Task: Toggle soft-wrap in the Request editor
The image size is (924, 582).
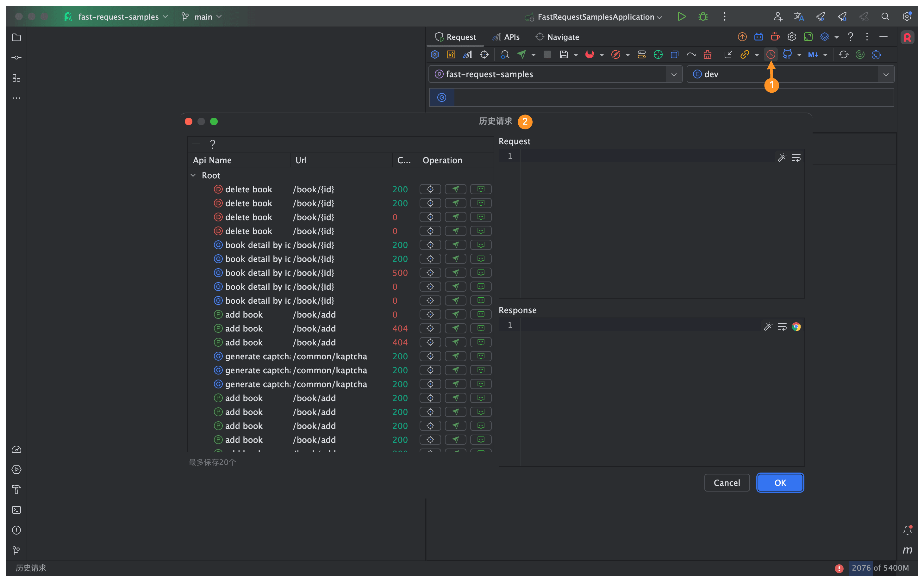Action: pyautogui.click(x=796, y=158)
